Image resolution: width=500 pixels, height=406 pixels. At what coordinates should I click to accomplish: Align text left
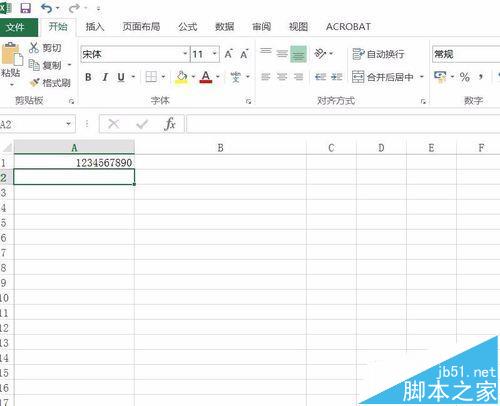point(266,77)
